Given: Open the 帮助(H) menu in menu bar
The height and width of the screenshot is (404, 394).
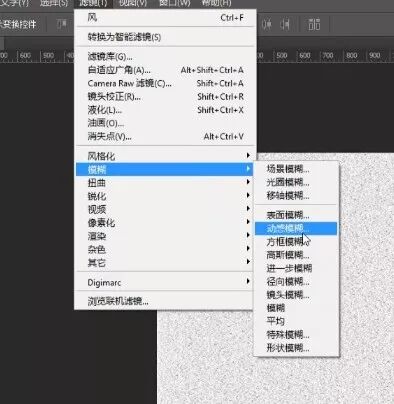Looking at the screenshot, I should [x=216, y=3].
